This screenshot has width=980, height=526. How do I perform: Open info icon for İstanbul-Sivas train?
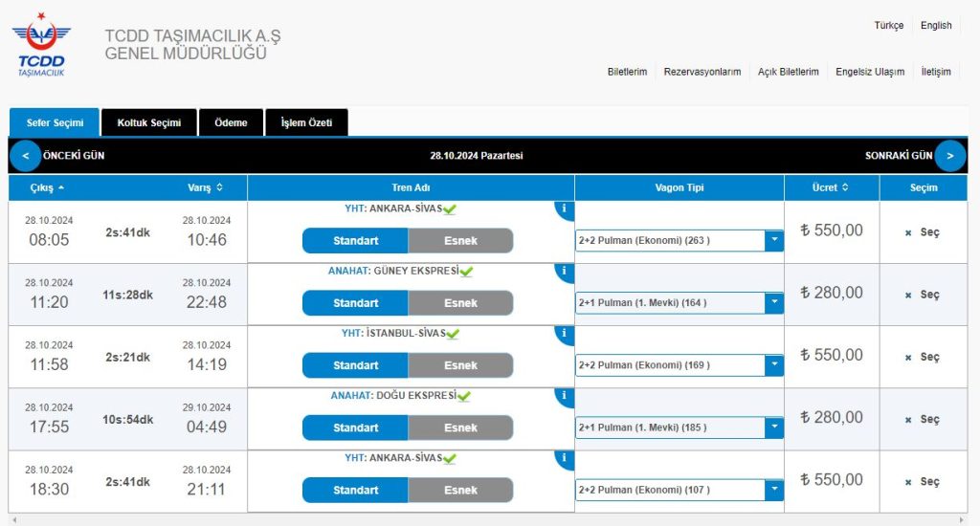[565, 334]
